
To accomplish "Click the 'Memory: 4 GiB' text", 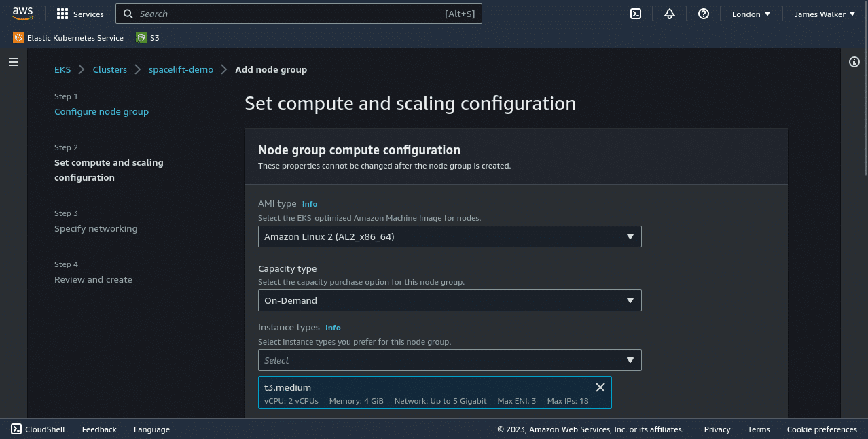I will pos(356,401).
